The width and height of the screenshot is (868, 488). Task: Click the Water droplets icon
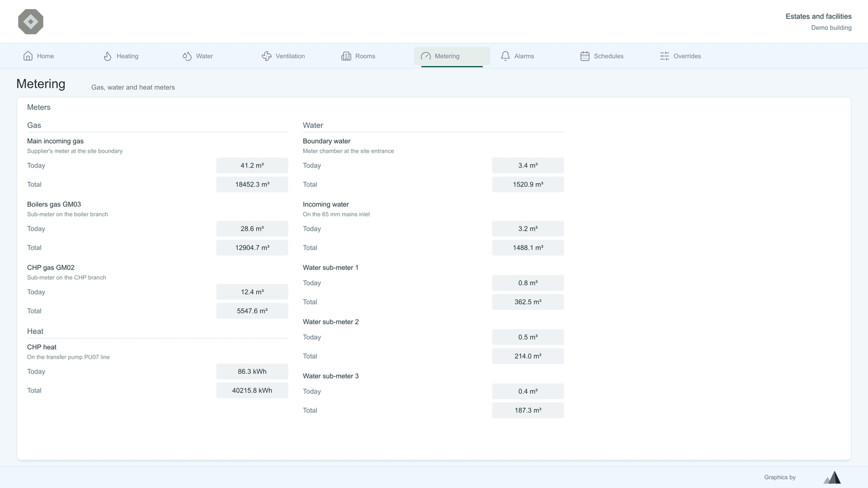(x=187, y=56)
